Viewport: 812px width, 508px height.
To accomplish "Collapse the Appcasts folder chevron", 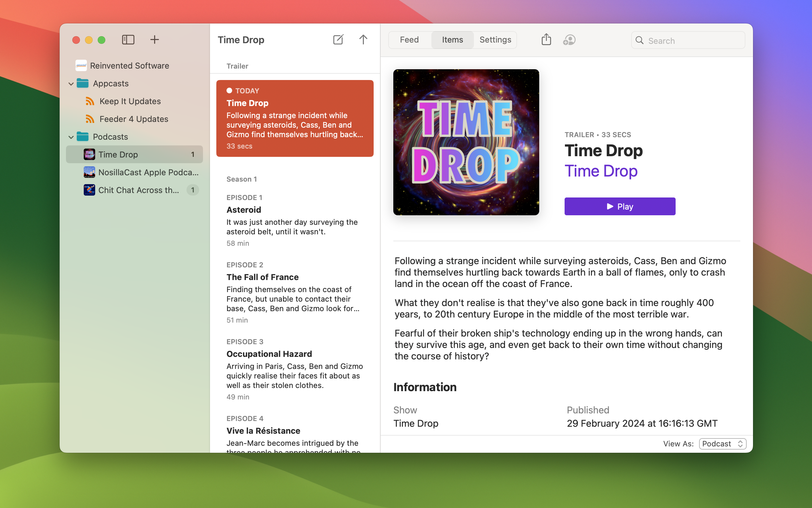I will click(71, 84).
